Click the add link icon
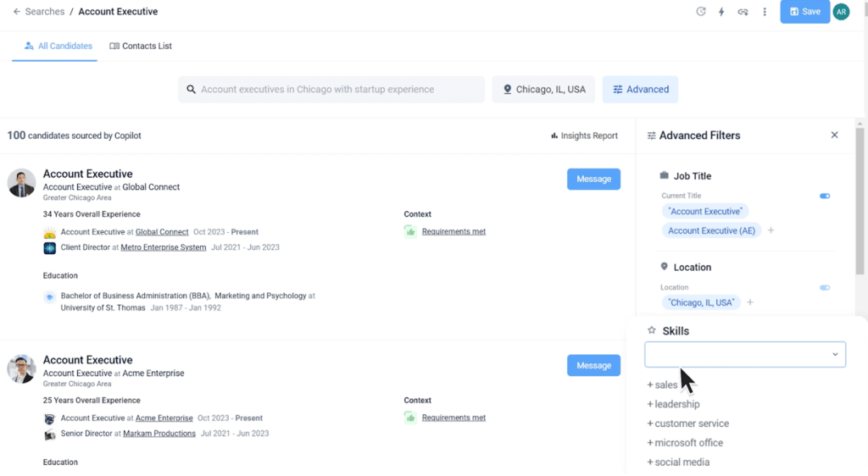The image size is (868, 476). [x=743, y=12]
